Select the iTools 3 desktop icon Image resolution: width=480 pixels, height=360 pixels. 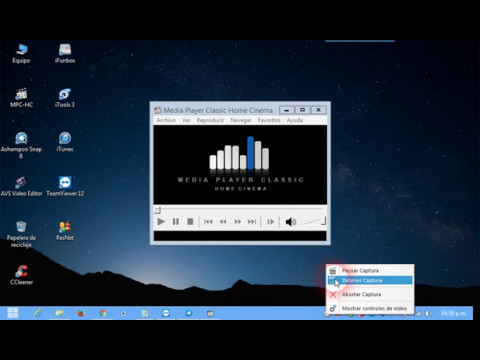click(x=65, y=98)
